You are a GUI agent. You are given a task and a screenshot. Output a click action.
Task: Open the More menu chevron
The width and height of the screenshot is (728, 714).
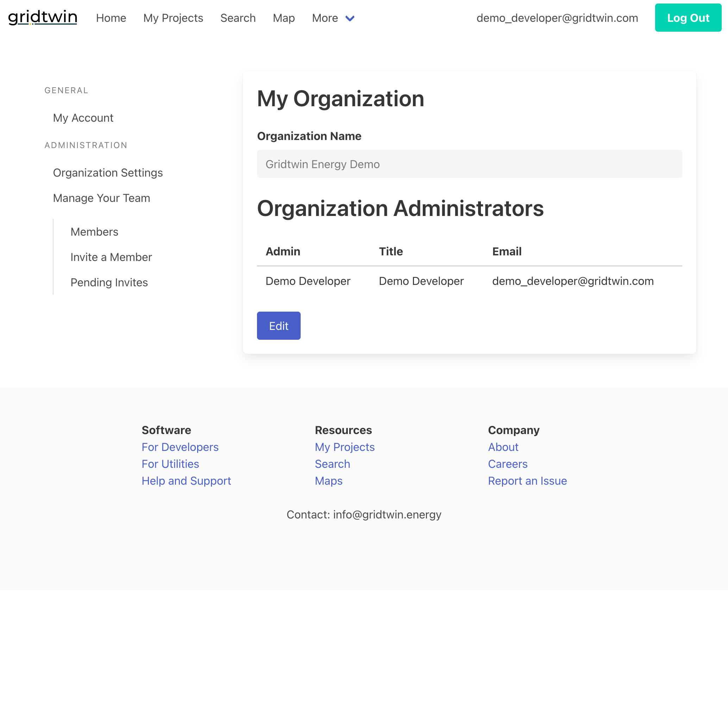[350, 18]
